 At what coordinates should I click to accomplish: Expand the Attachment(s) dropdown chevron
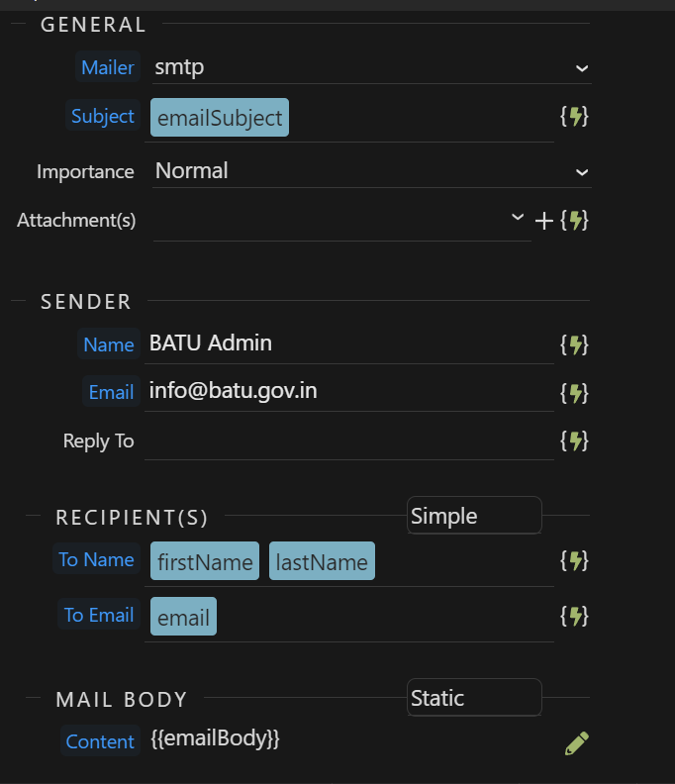[x=517, y=218]
